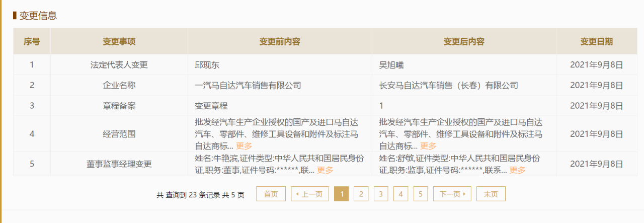Expand 更多 in 董事监事经理变更 变更后内容

tap(517, 170)
